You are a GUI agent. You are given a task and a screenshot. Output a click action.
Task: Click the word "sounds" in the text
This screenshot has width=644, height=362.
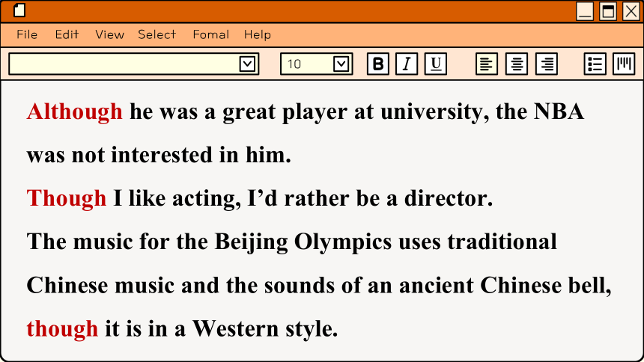[300, 285]
